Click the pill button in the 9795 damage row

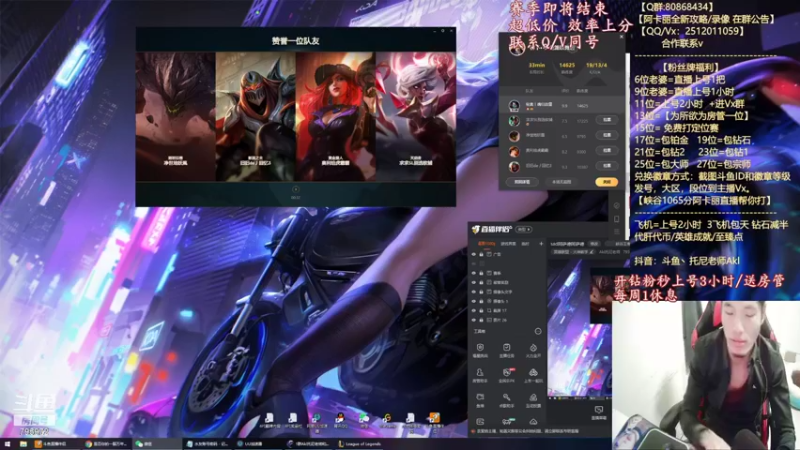(x=607, y=135)
